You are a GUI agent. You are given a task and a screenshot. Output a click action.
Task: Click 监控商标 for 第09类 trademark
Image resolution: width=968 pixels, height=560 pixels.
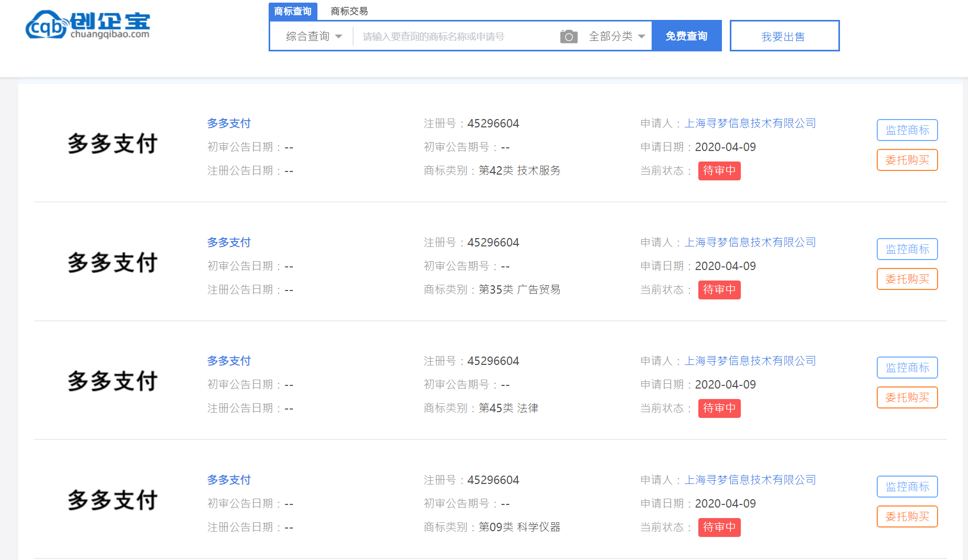coord(907,487)
